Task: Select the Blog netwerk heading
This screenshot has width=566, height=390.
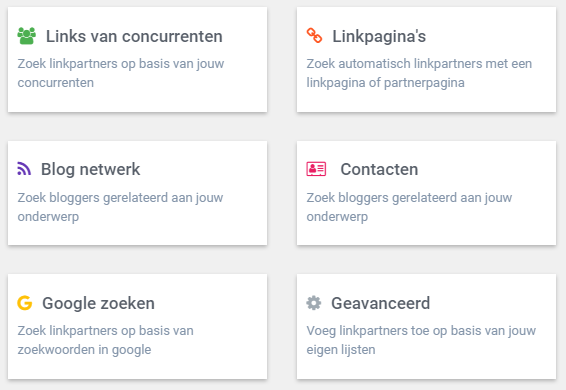Action: point(90,169)
